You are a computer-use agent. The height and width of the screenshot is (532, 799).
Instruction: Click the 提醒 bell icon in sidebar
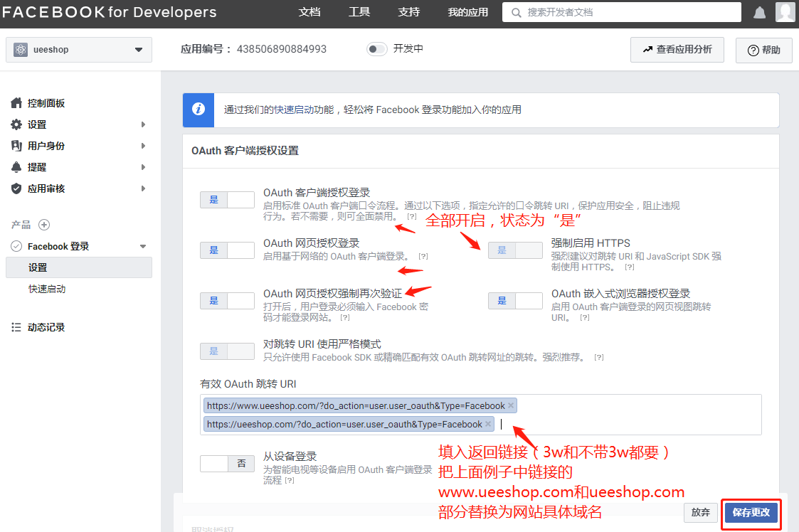[16, 167]
